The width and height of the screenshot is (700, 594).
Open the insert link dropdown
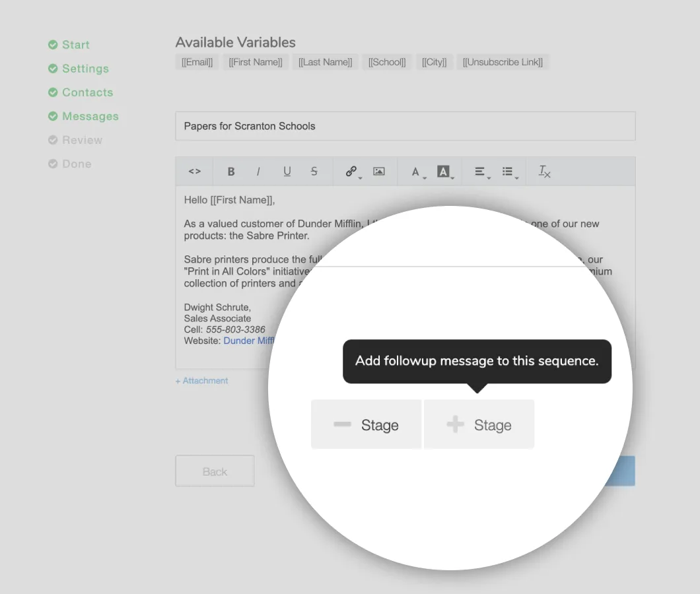point(353,172)
